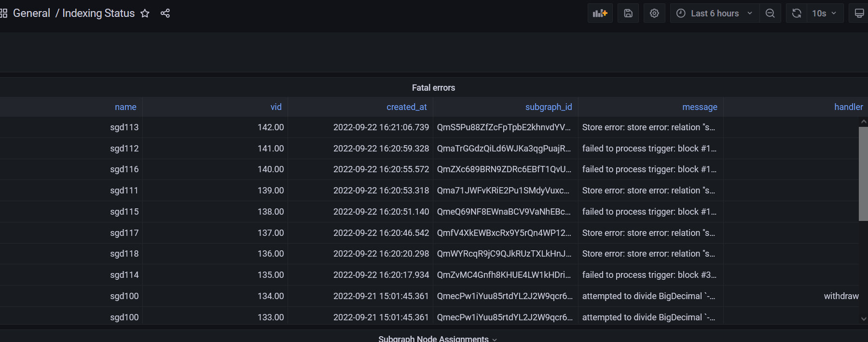The height and width of the screenshot is (342, 868).
Task: Open the General folder breadcrumb
Action: coord(31,13)
